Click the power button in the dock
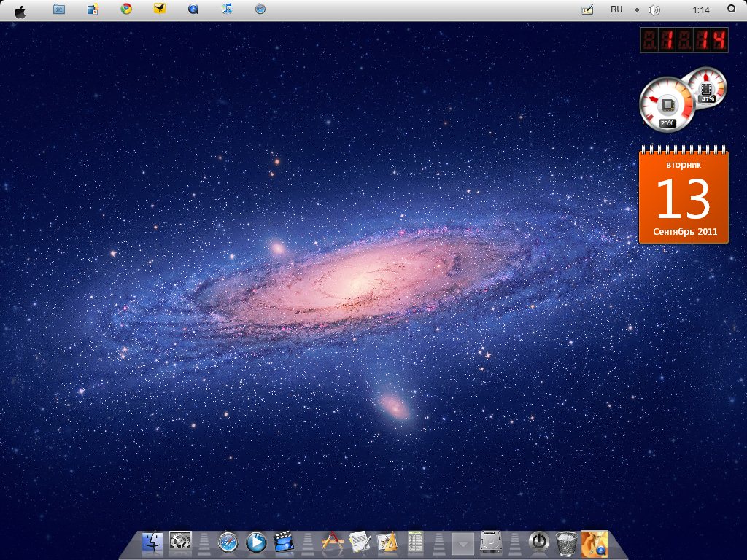 pos(538,542)
